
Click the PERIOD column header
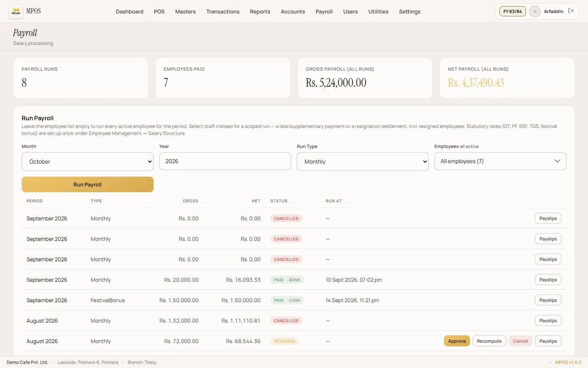(34, 201)
